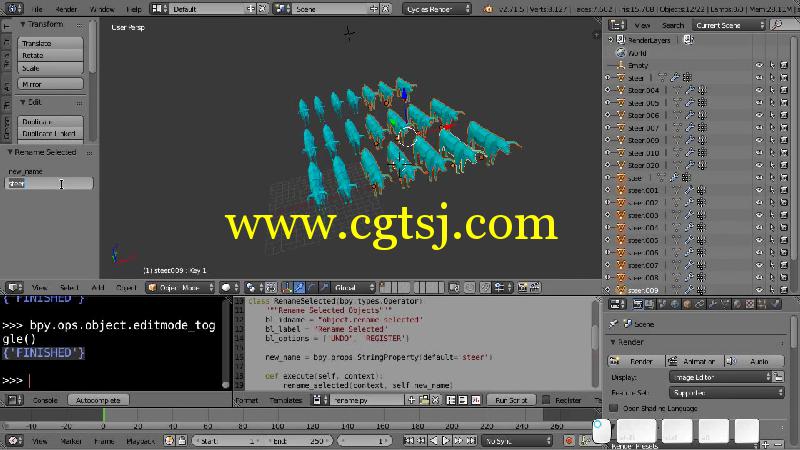Toggle the 3D manipulator widget
The image size is (800, 450).
(x=287, y=288)
